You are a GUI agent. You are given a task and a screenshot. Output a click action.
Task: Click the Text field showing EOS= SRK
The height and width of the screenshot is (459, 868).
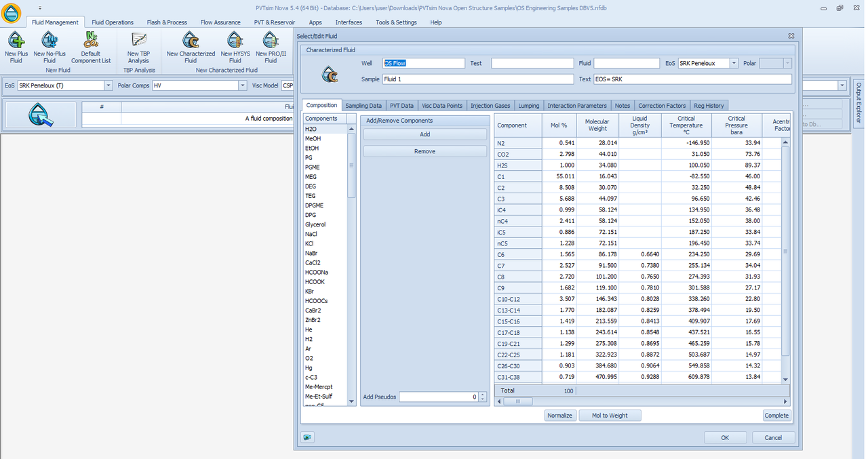click(x=692, y=79)
